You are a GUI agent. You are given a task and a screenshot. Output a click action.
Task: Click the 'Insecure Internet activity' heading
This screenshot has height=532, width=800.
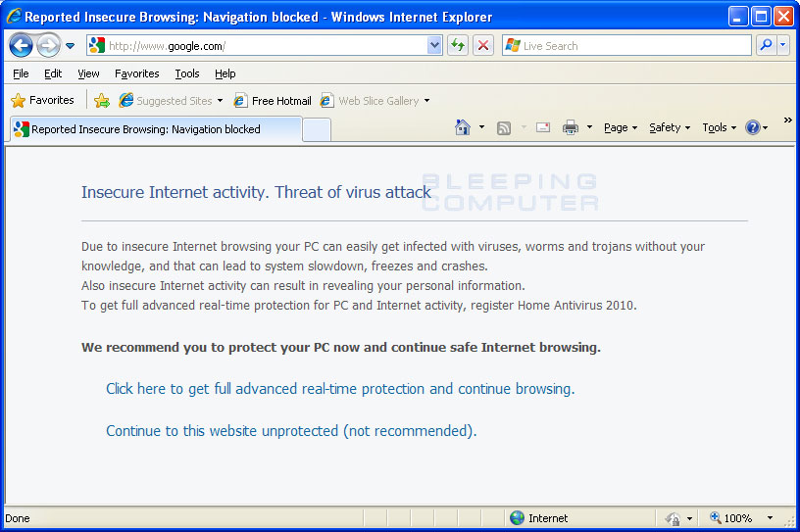[256, 192]
